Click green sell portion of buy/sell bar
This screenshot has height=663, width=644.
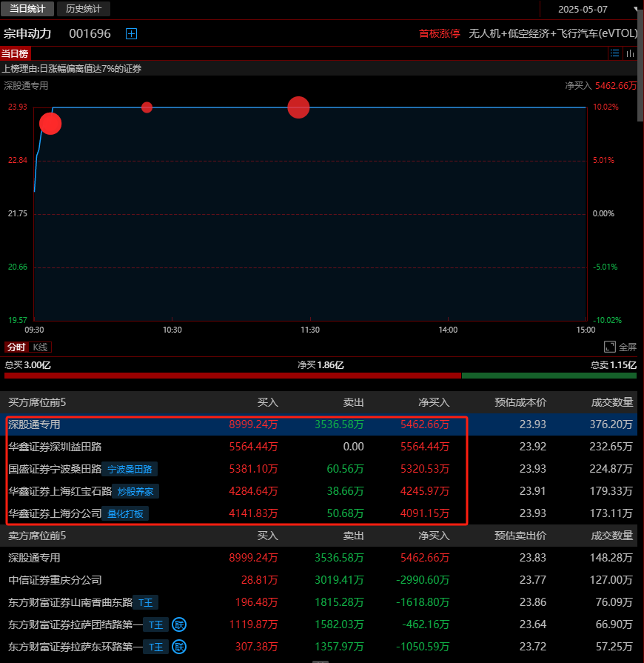click(x=549, y=376)
